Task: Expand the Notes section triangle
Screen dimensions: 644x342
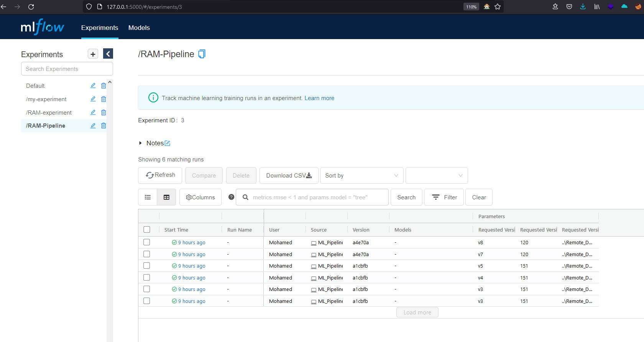Action: [140, 143]
